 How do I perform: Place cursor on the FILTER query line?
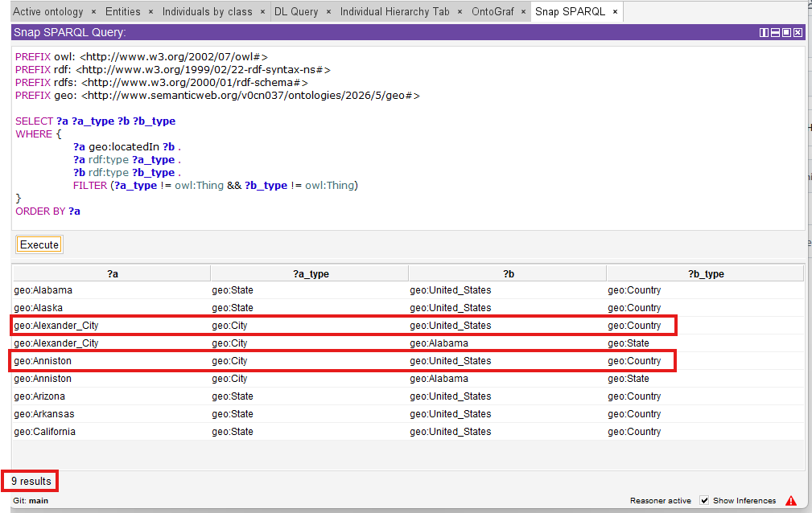click(216, 185)
